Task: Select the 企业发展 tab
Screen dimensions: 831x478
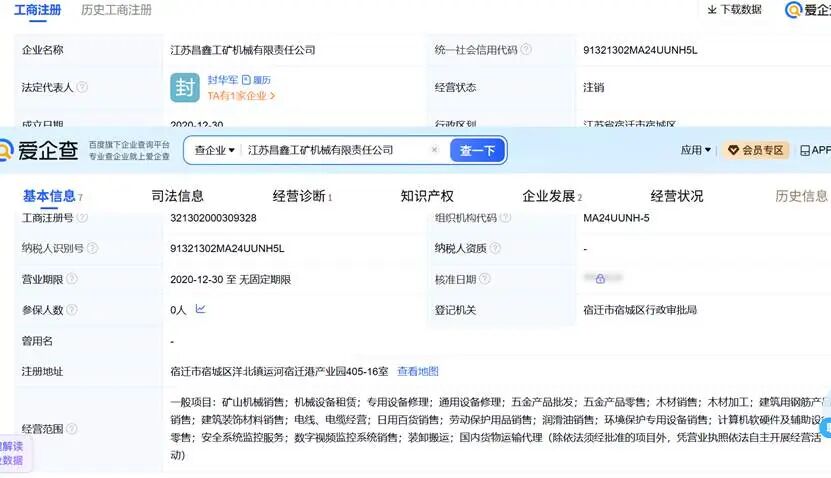Action: click(x=552, y=196)
